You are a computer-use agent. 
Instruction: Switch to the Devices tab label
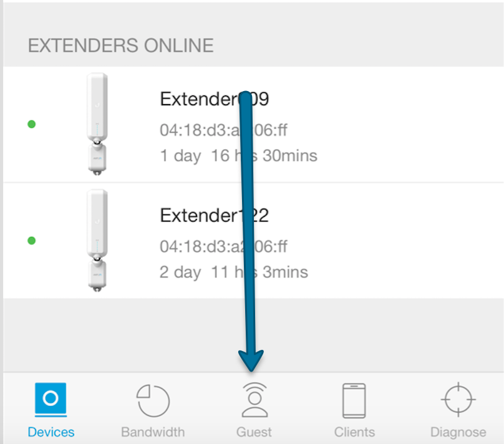tap(51, 432)
